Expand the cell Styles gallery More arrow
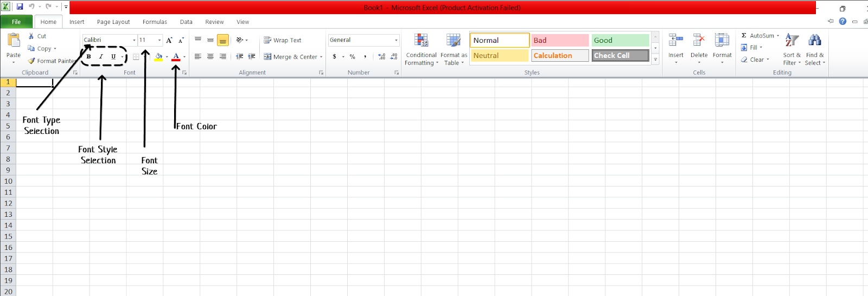 655,60
